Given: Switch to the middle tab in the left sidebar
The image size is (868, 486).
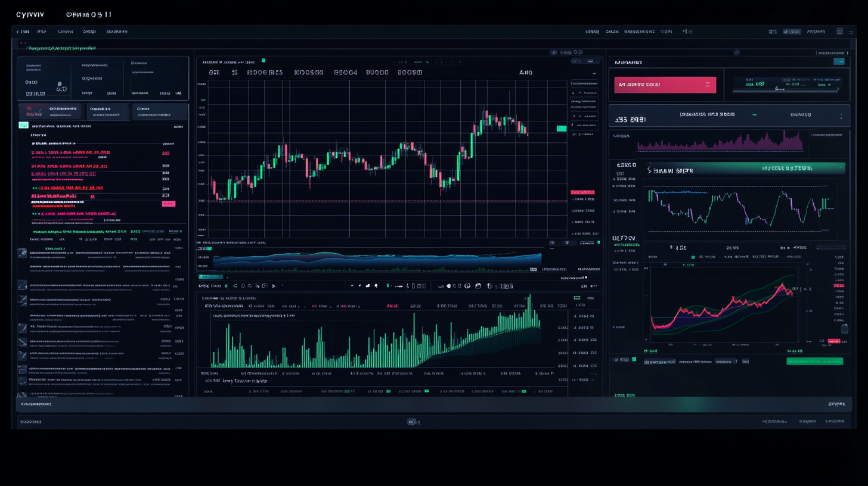Looking at the screenshot, I should [107, 112].
